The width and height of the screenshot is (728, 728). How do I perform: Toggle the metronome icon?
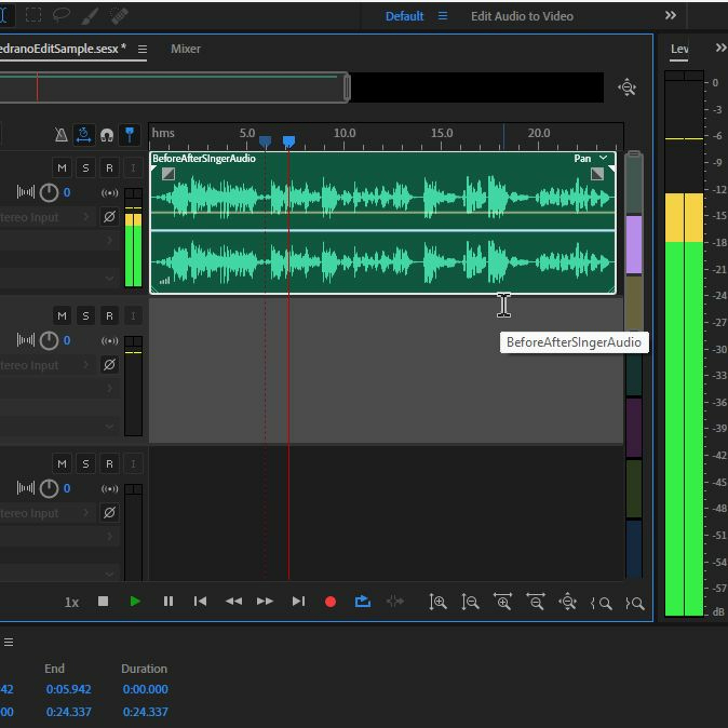click(61, 134)
